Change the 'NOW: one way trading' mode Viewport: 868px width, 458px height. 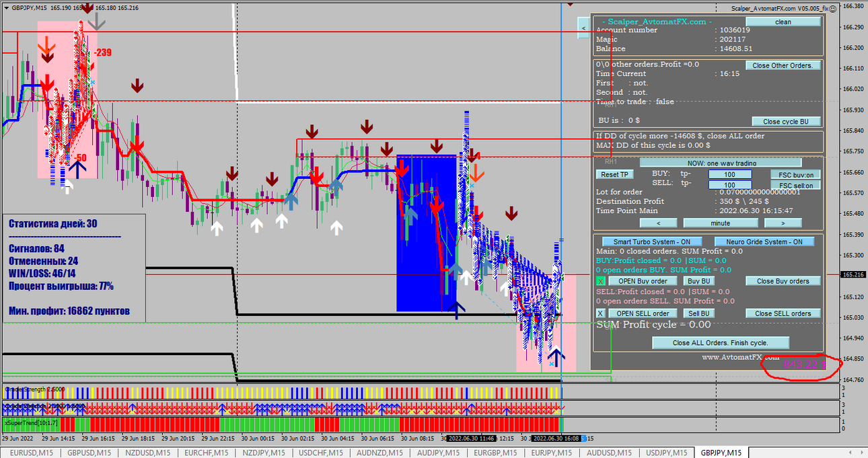[x=721, y=163]
